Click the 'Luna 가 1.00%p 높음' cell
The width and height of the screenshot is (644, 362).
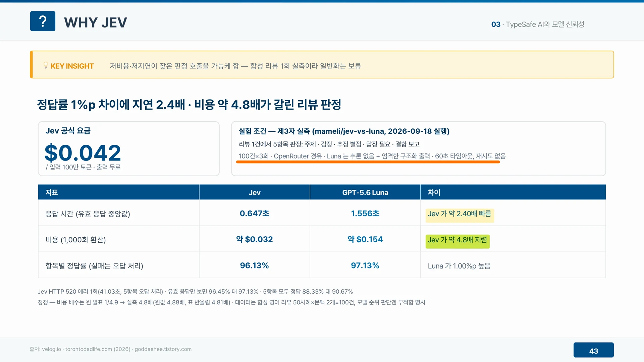459,266
